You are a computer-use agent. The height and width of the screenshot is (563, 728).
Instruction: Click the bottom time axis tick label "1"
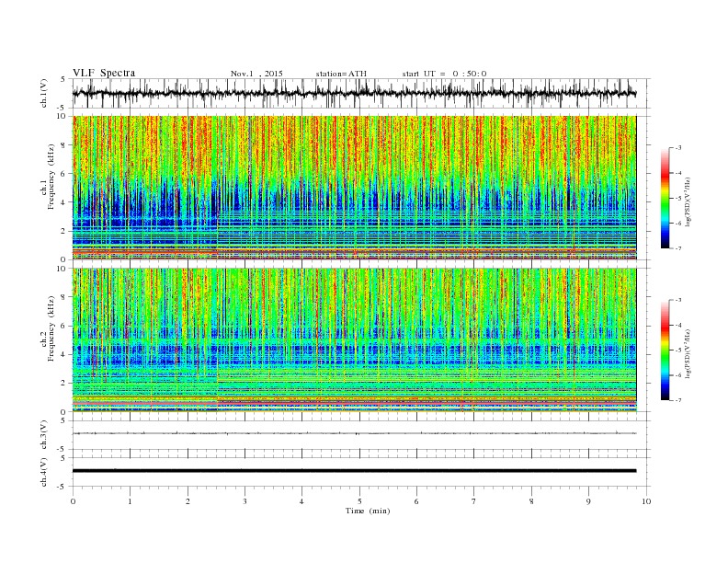pos(130,501)
